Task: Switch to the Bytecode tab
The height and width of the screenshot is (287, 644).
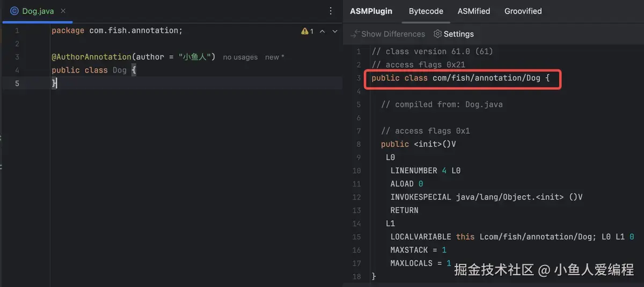Action: click(x=426, y=11)
